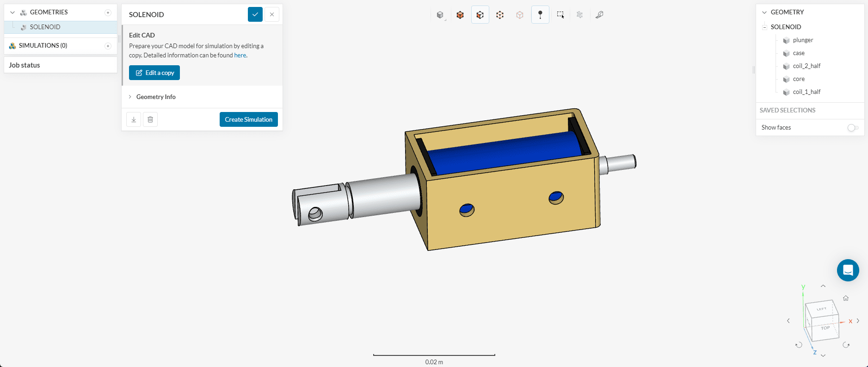Image resolution: width=868 pixels, height=367 pixels.
Task: Download the geometry via download icon
Action: click(134, 119)
